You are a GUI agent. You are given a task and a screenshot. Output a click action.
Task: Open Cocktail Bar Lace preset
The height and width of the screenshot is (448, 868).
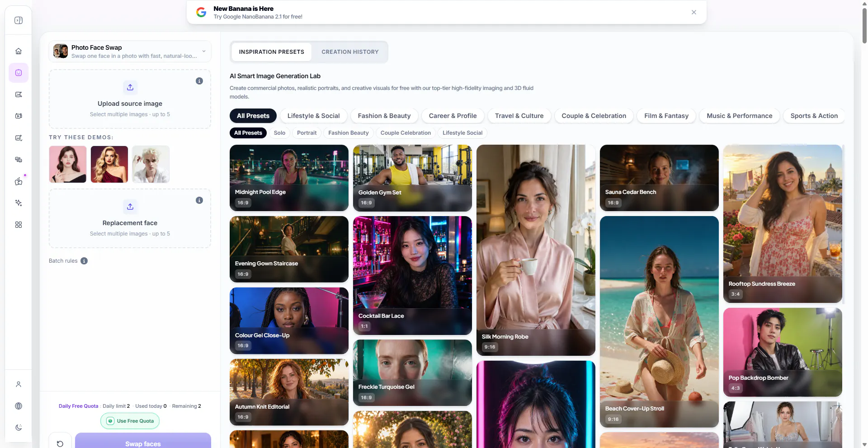[412, 275]
